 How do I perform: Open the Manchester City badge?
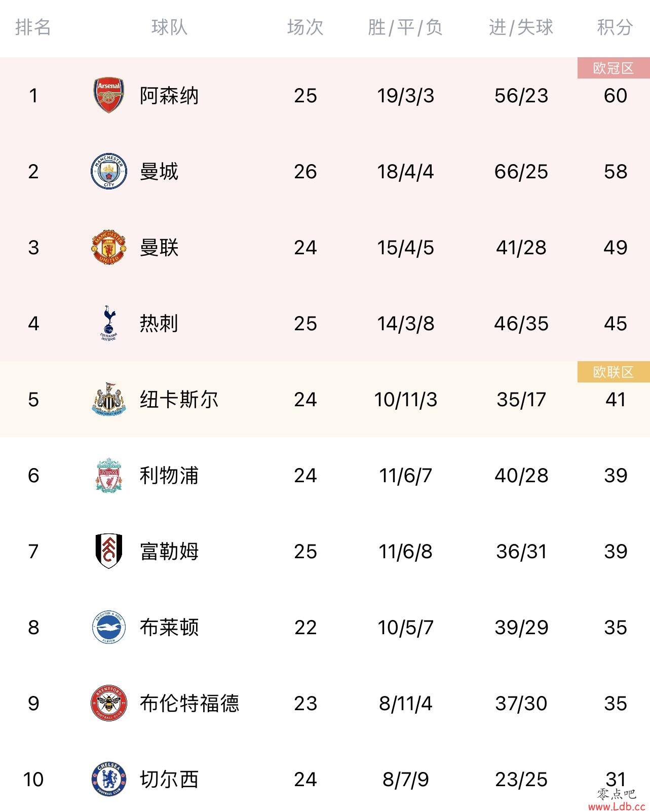pos(108,171)
